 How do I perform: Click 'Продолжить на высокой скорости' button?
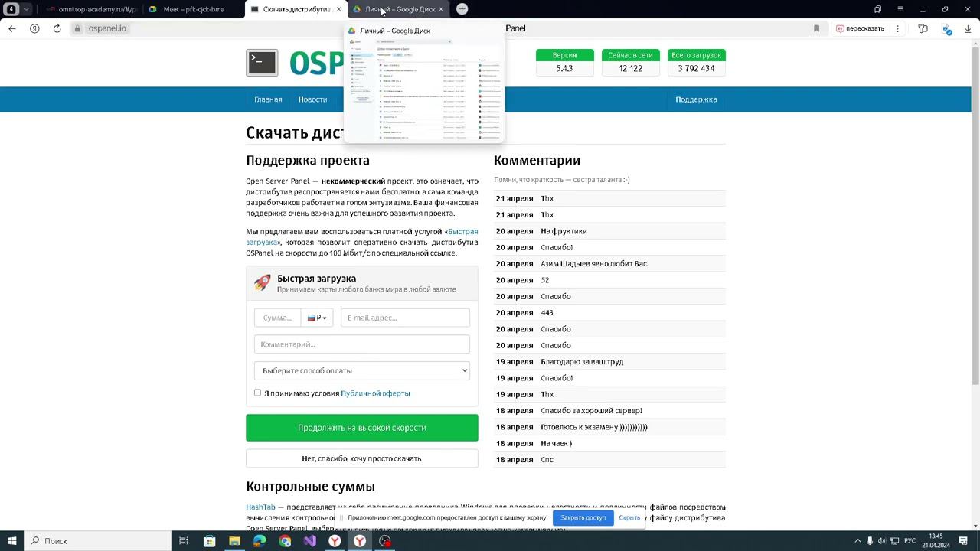(x=362, y=428)
